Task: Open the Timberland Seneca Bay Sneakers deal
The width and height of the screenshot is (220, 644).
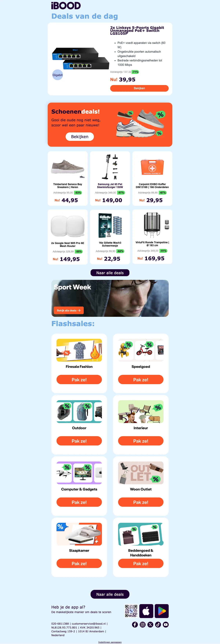Action: (68, 179)
